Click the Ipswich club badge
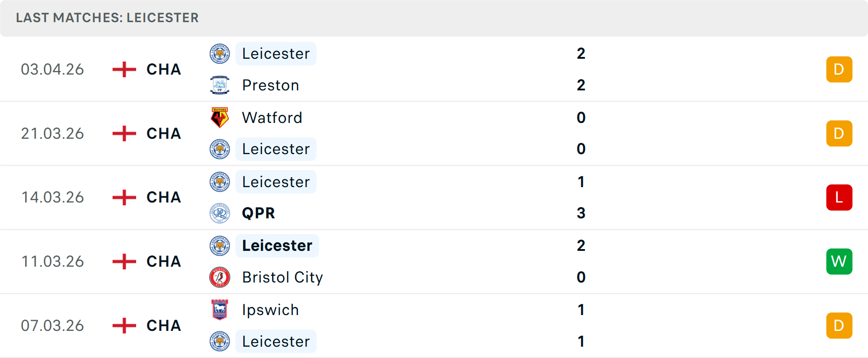Image resolution: width=868 pixels, height=358 pixels. click(x=220, y=310)
